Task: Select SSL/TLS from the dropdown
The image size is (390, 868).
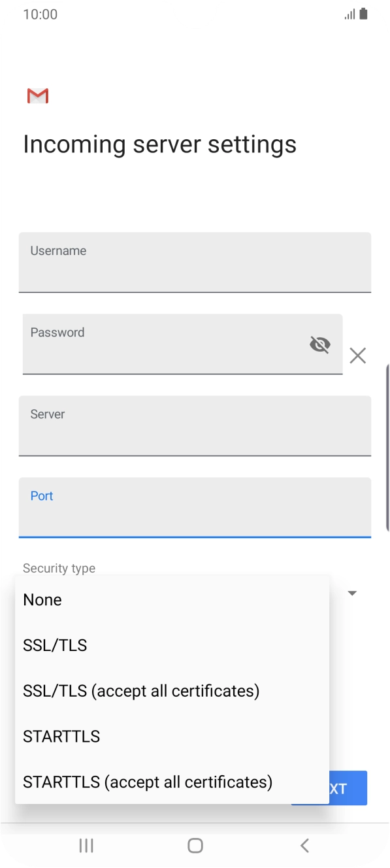Action: [55, 645]
